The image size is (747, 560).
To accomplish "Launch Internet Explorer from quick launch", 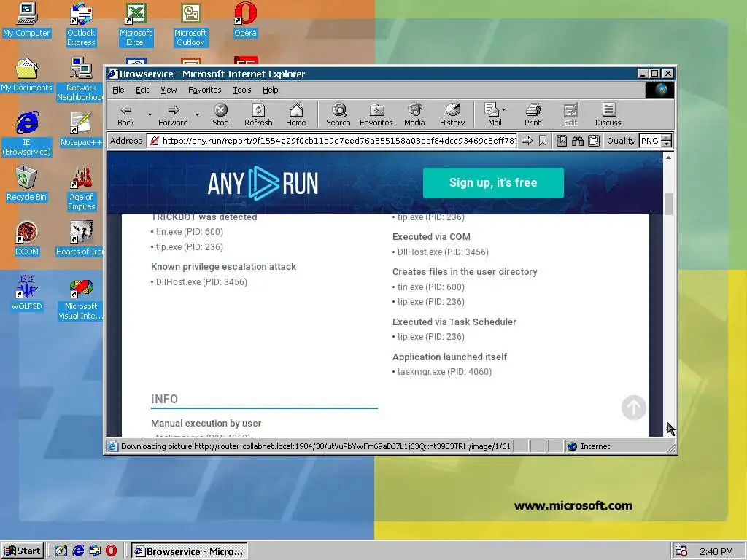I will click(78, 551).
